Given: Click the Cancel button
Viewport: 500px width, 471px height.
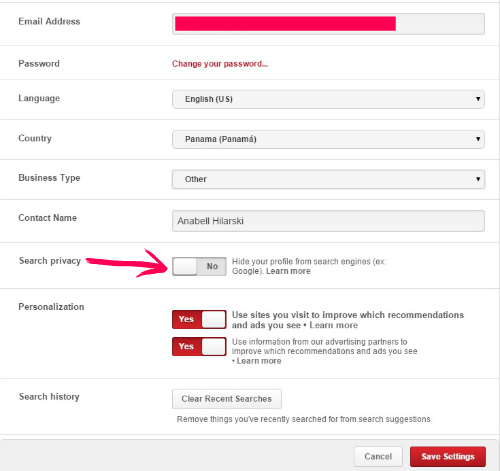Looking at the screenshot, I should point(378,456).
